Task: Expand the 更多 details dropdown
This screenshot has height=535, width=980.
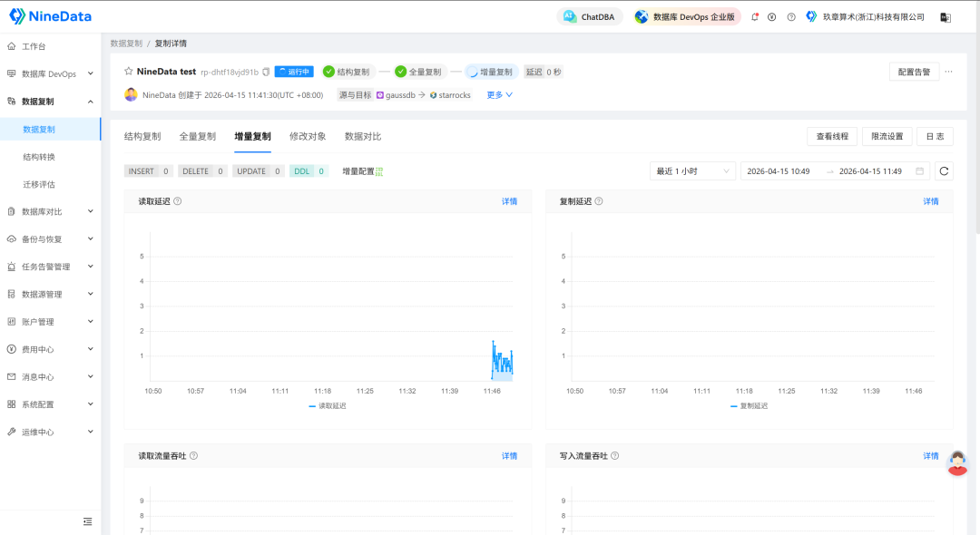Action: point(500,94)
